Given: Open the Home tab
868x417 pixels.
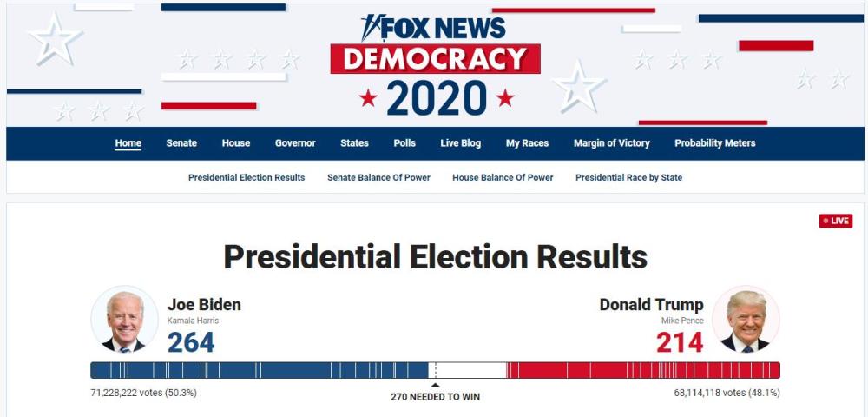Looking at the screenshot, I should [x=128, y=143].
